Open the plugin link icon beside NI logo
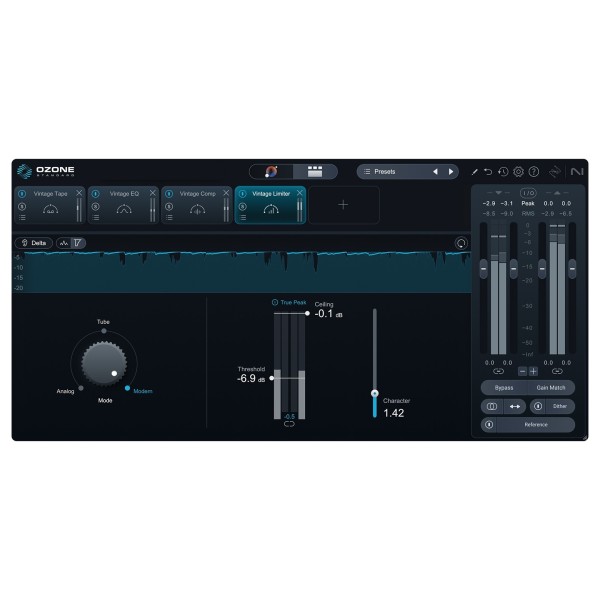 coord(555,172)
